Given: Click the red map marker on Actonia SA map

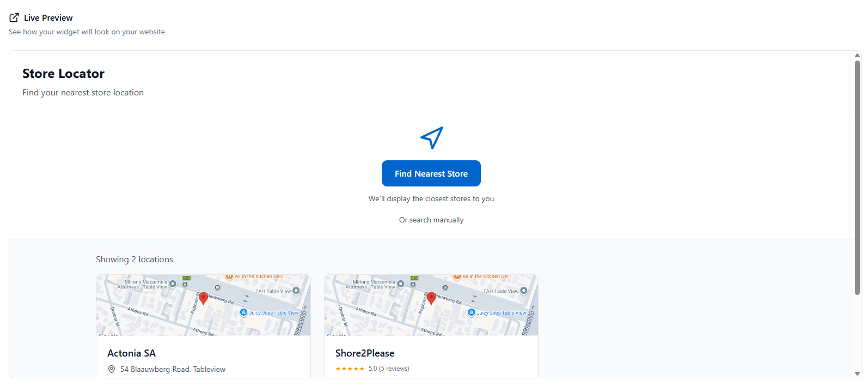Looking at the screenshot, I should point(203,298).
